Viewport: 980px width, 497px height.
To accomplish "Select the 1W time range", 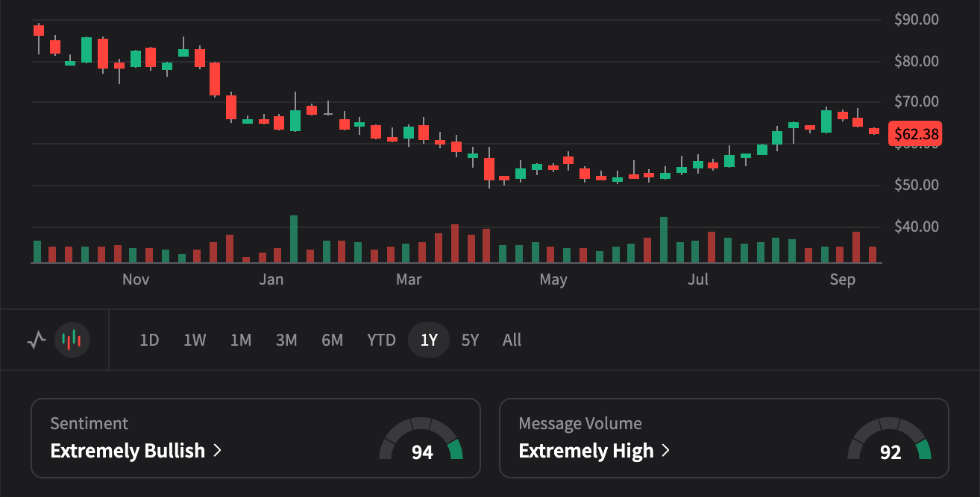I will coord(195,341).
